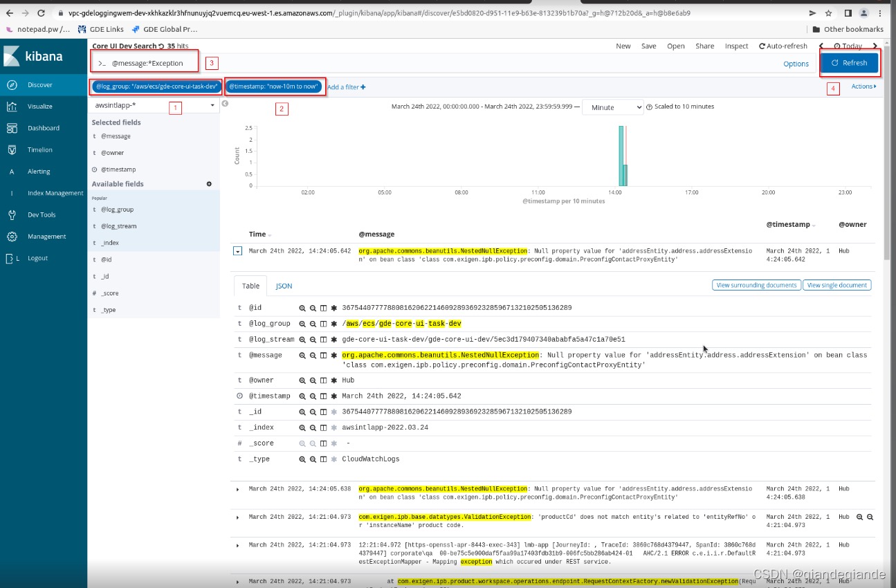896x588 pixels.
Task: Filter out value on the @log_group row
Action: point(313,324)
